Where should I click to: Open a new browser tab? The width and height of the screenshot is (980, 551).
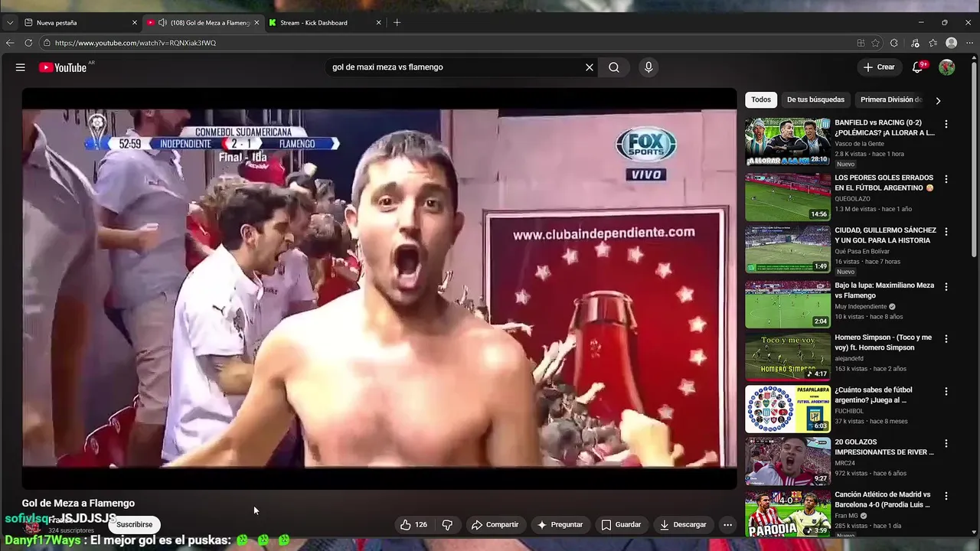click(397, 23)
